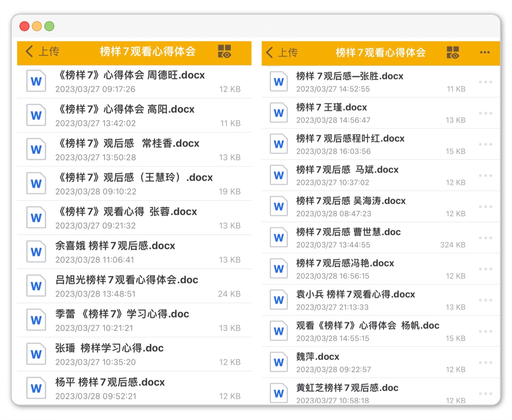Open 季蕾 《榜样7》学习心得.doc

(122, 314)
